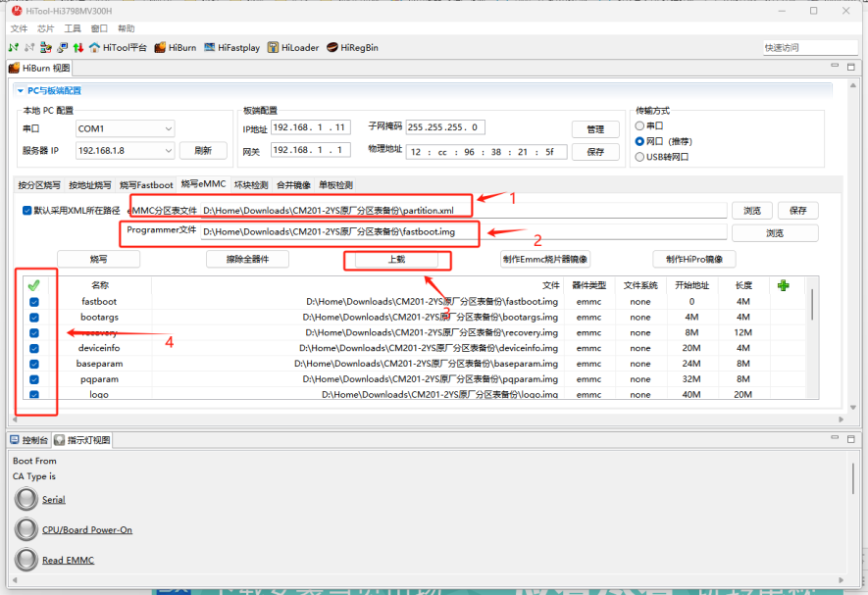868x595 pixels.
Task: Click the partition table vertical scrollbar
Action: [x=812, y=304]
